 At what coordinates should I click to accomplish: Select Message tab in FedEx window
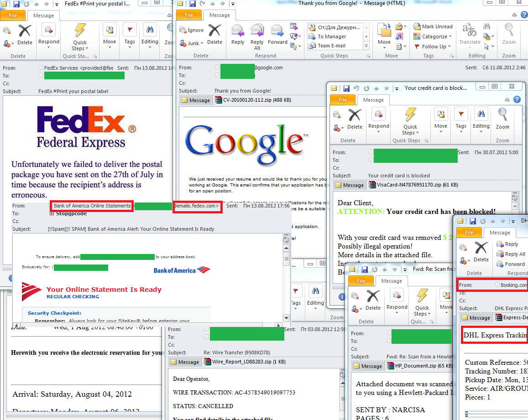pos(43,16)
